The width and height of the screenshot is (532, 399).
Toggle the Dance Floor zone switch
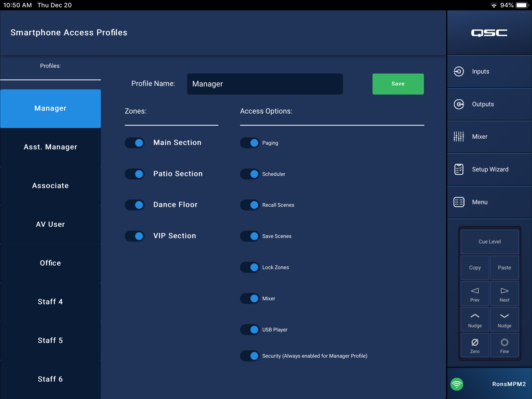pyautogui.click(x=134, y=205)
